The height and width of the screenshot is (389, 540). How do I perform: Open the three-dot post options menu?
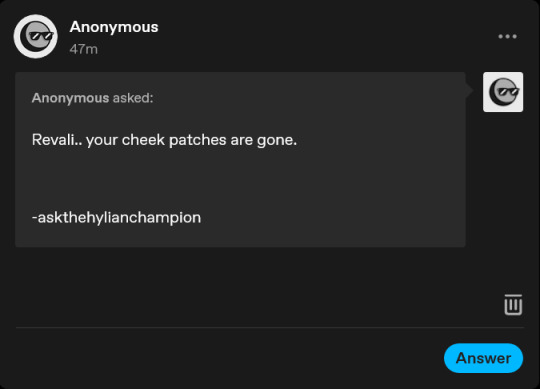(507, 36)
